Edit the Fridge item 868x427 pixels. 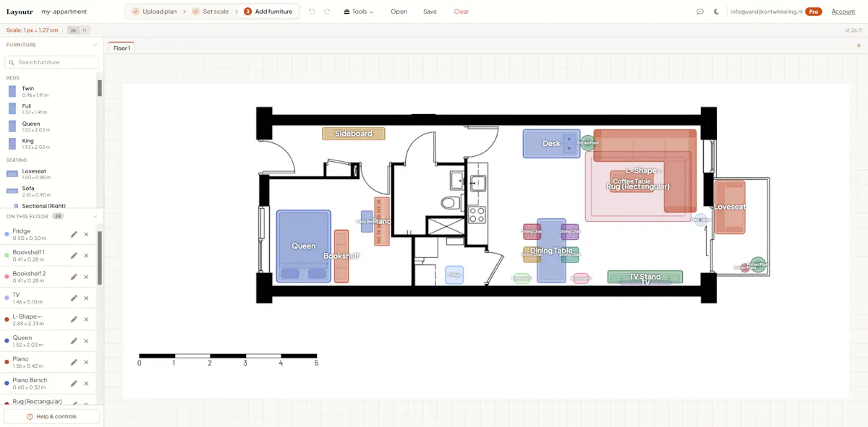[74, 234]
